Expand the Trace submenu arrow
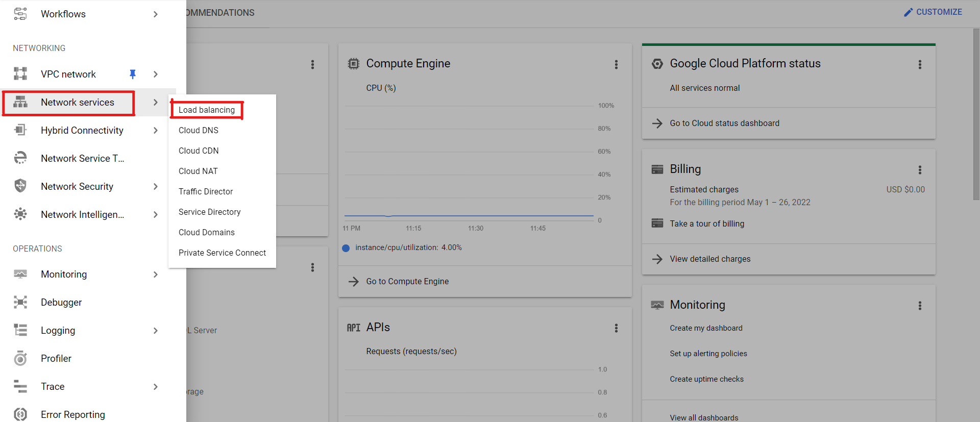980x422 pixels. tap(156, 387)
